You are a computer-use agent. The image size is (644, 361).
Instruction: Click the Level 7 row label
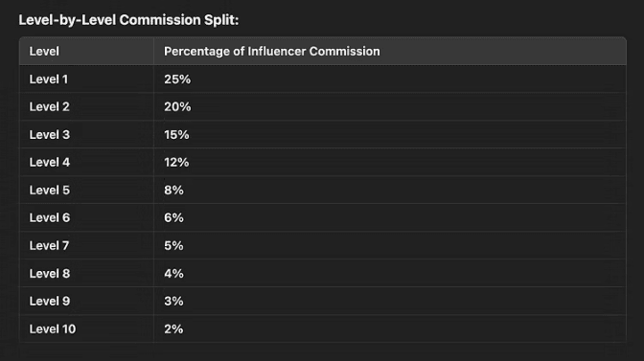pyautogui.click(x=49, y=245)
